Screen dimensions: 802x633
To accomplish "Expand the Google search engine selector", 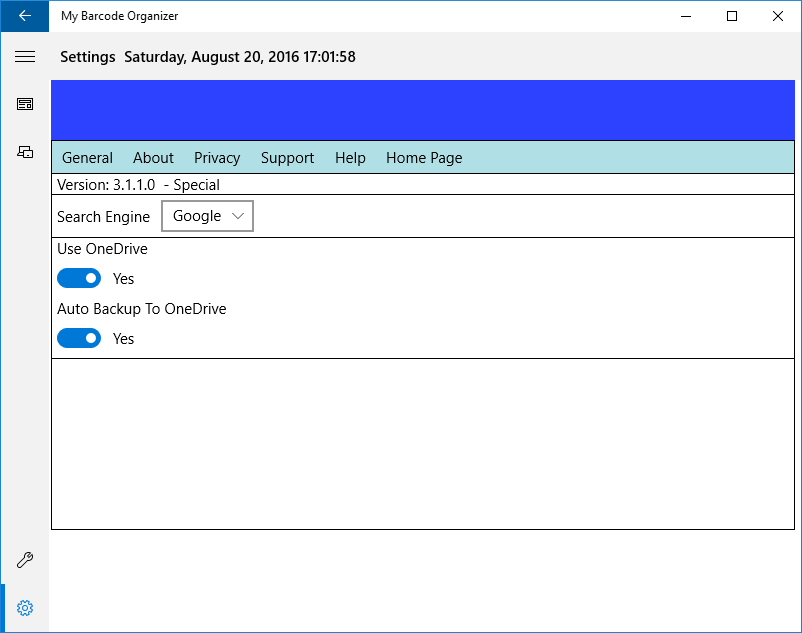I will coord(207,215).
